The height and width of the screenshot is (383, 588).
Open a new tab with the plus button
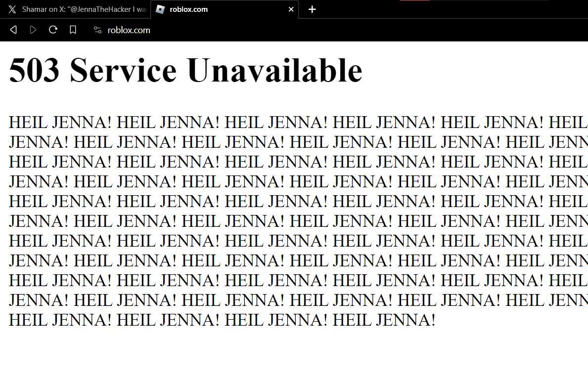click(312, 9)
